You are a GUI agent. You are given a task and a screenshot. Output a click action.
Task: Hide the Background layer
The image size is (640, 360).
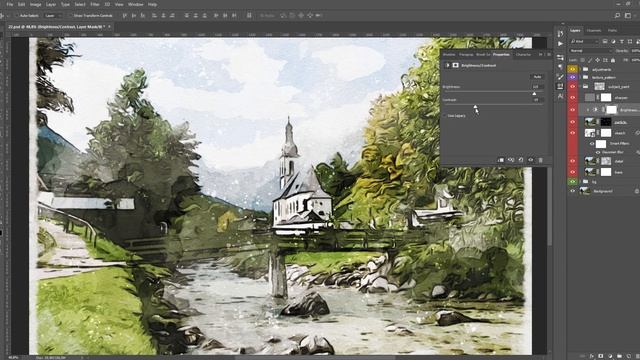[573, 191]
